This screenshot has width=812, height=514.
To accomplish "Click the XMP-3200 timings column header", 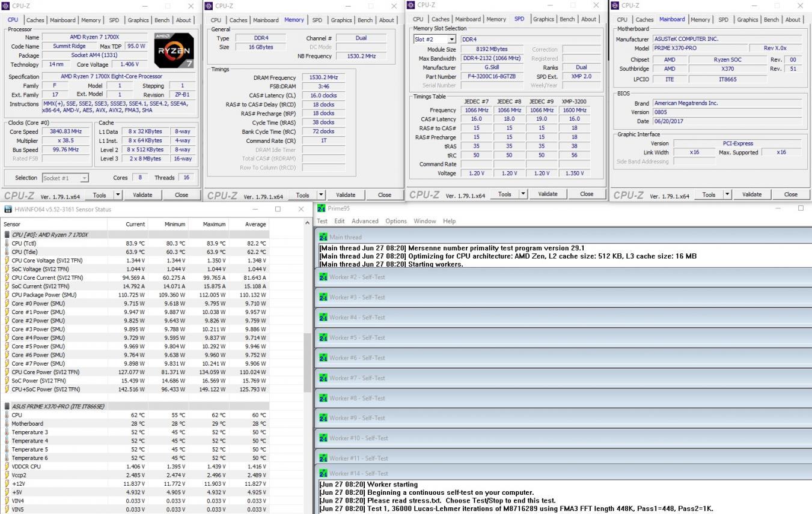I will pyautogui.click(x=574, y=101).
